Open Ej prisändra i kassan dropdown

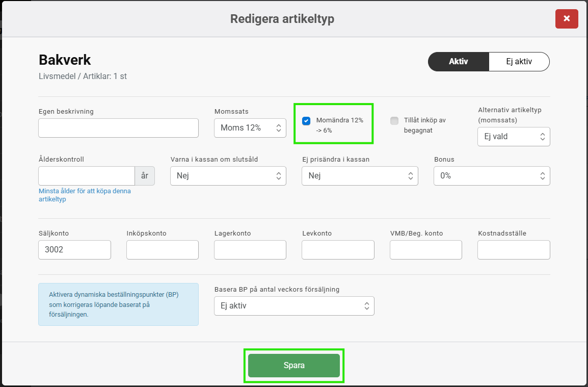coord(359,176)
